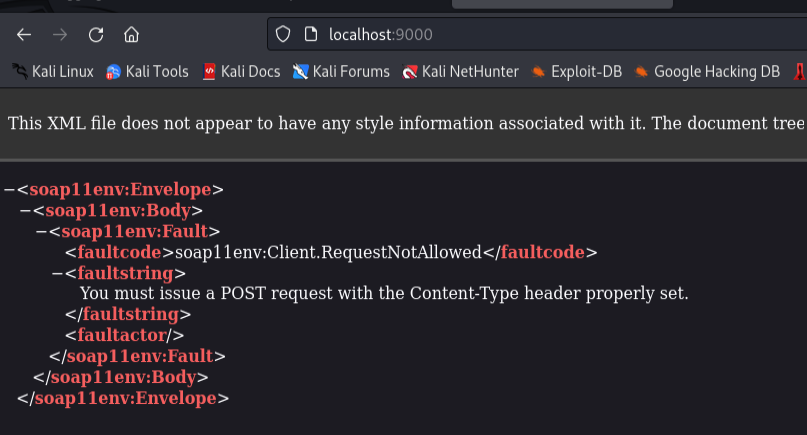This screenshot has height=435, width=807.
Task: Open the Kali NetHunter bookmark
Action: pyautogui.click(x=460, y=71)
